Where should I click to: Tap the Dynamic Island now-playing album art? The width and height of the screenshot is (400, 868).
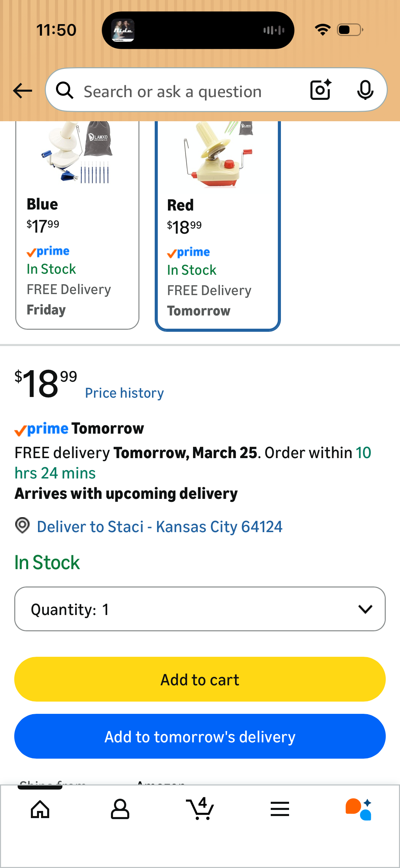[123, 30]
